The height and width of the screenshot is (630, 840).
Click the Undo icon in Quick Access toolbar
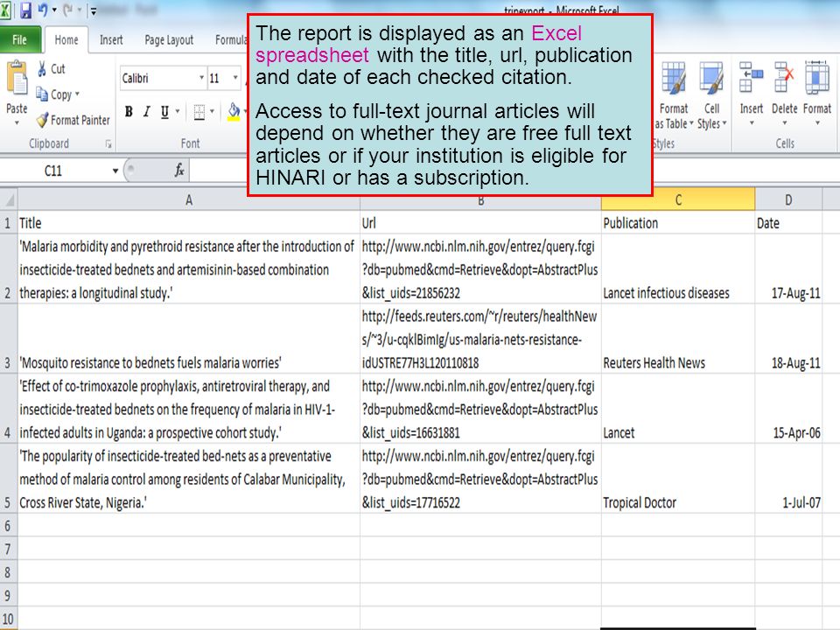point(43,10)
